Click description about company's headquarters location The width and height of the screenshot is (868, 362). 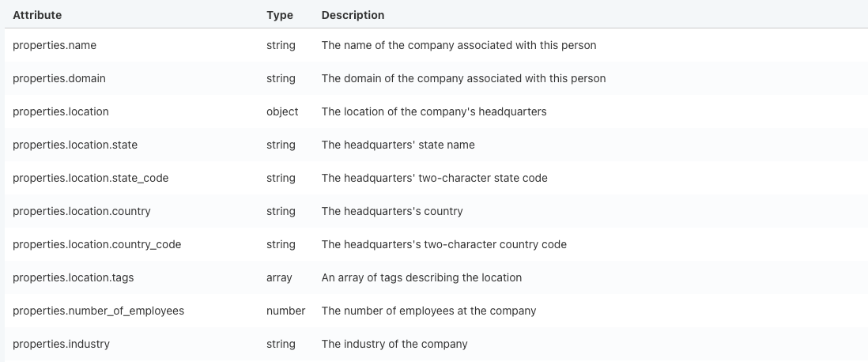tap(434, 111)
